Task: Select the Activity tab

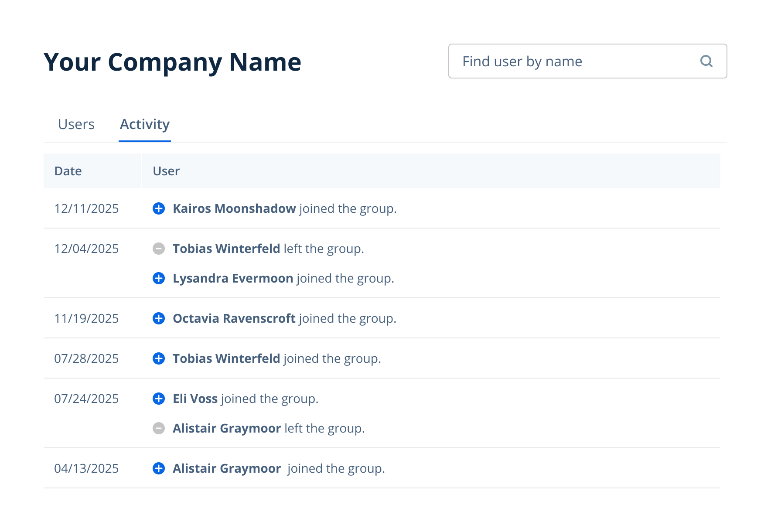Action: (x=144, y=124)
